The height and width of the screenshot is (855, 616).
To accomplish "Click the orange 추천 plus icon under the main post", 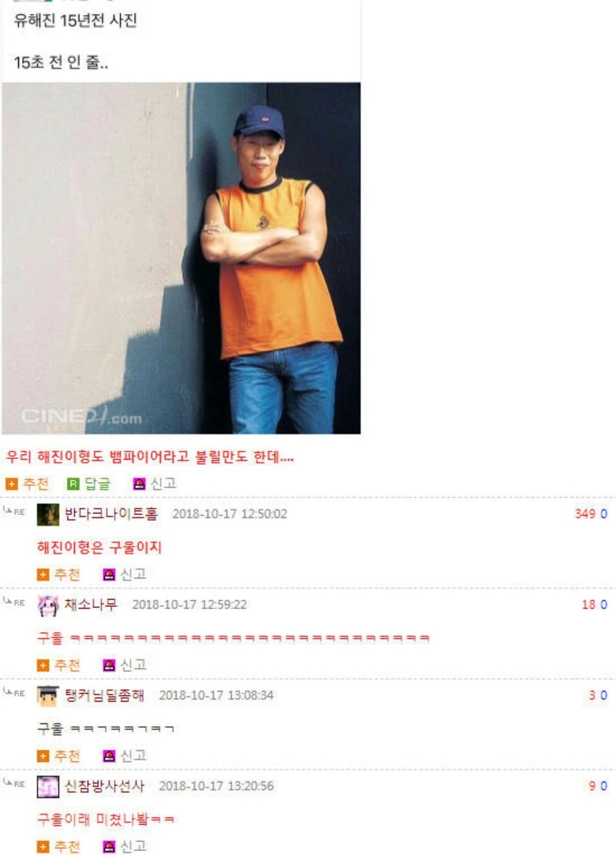I will [11, 483].
